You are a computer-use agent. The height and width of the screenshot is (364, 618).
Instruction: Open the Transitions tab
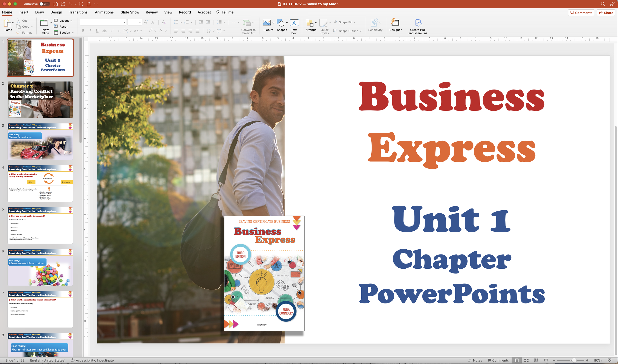pyautogui.click(x=78, y=12)
